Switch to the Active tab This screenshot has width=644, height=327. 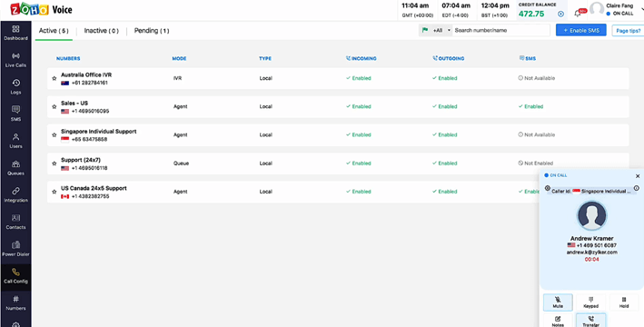(x=54, y=31)
